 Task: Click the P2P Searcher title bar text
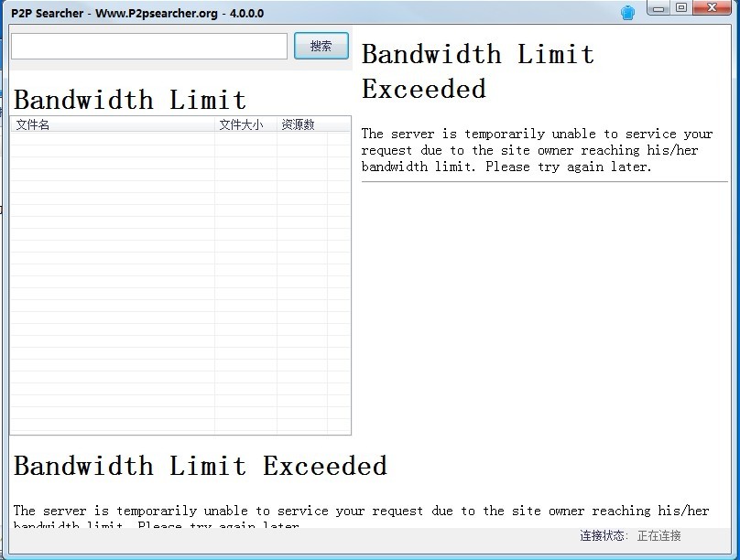pyautogui.click(x=137, y=14)
